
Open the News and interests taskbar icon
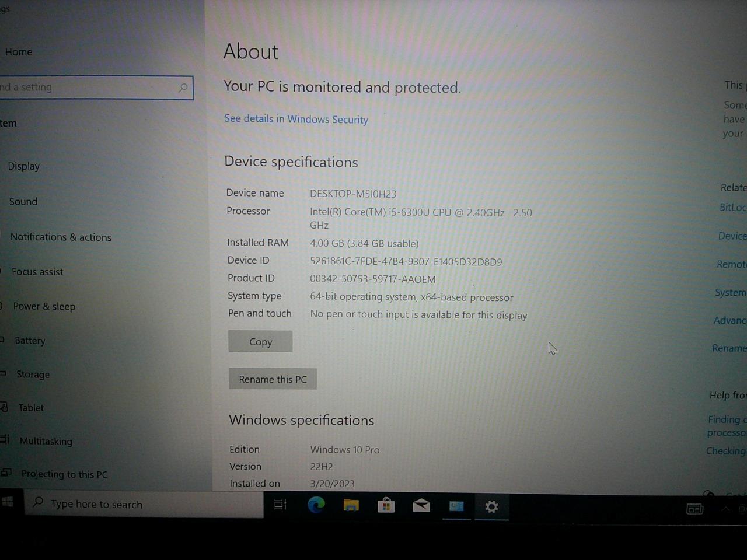click(694, 509)
